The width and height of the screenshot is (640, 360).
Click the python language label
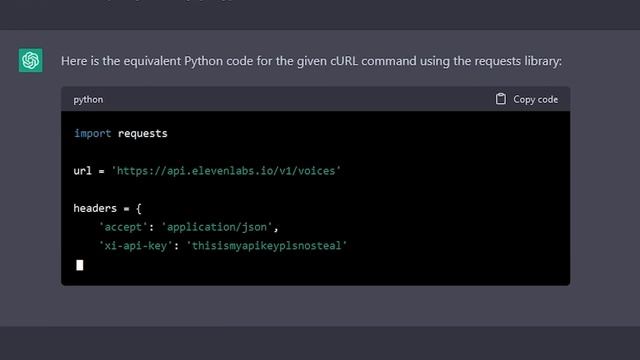88,100
